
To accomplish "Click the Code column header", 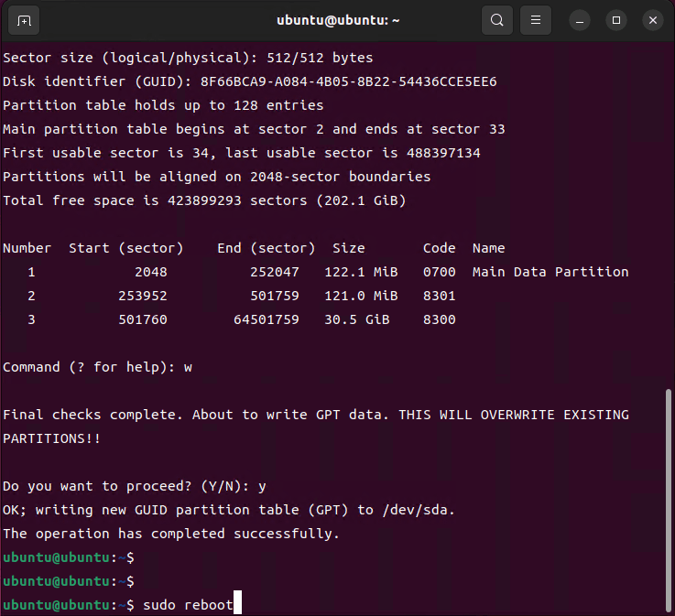I will point(439,248).
